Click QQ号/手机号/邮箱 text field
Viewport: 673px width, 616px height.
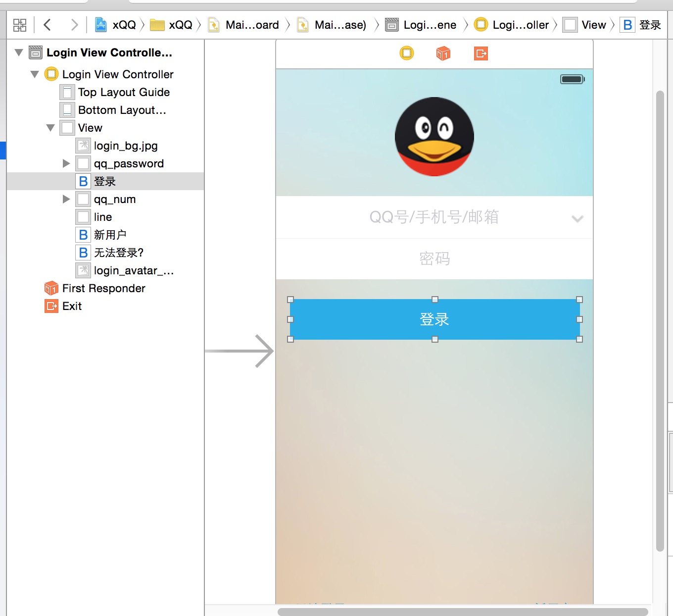pyautogui.click(x=434, y=217)
